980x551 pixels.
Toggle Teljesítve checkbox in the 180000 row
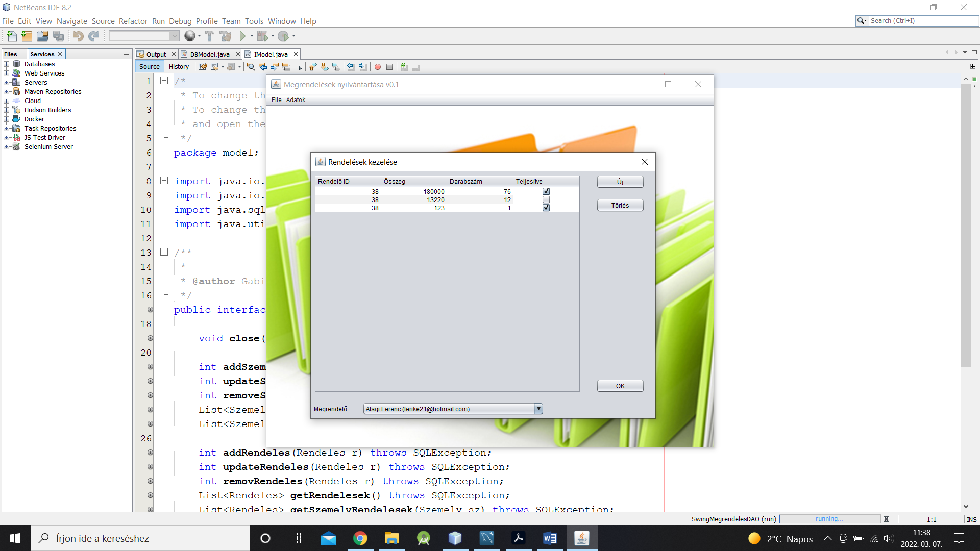546,191
